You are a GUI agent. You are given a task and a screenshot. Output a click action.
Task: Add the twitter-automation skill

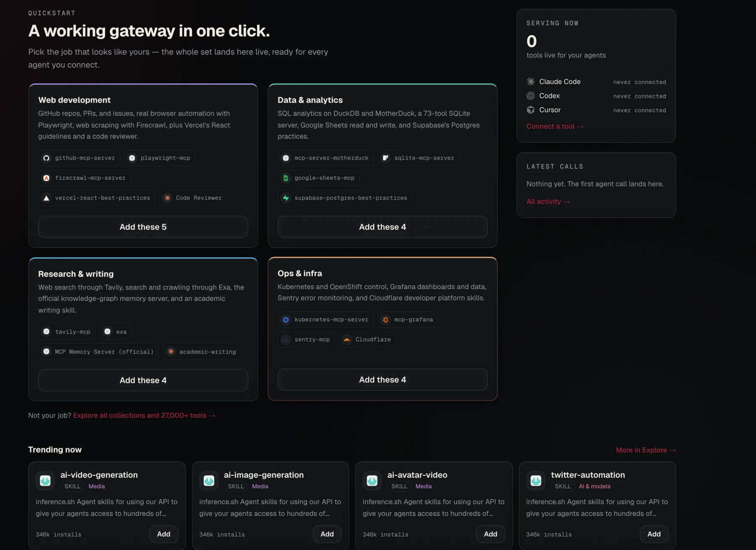coord(654,534)
